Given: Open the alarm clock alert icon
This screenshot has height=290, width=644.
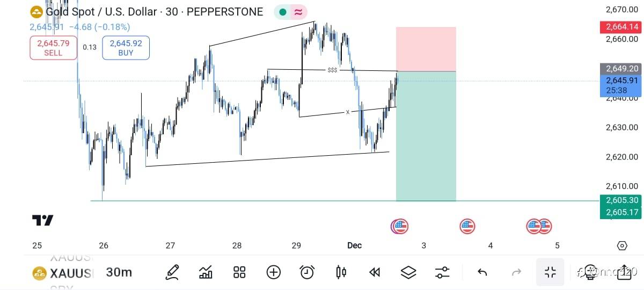Looking at the screenshot, I should click(307, 272).
